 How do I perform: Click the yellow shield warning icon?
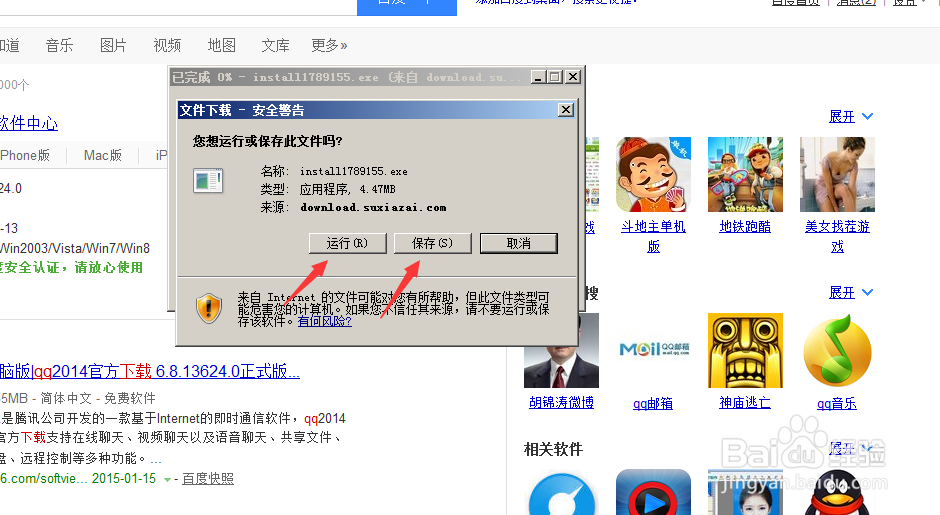tap(209, 309)
